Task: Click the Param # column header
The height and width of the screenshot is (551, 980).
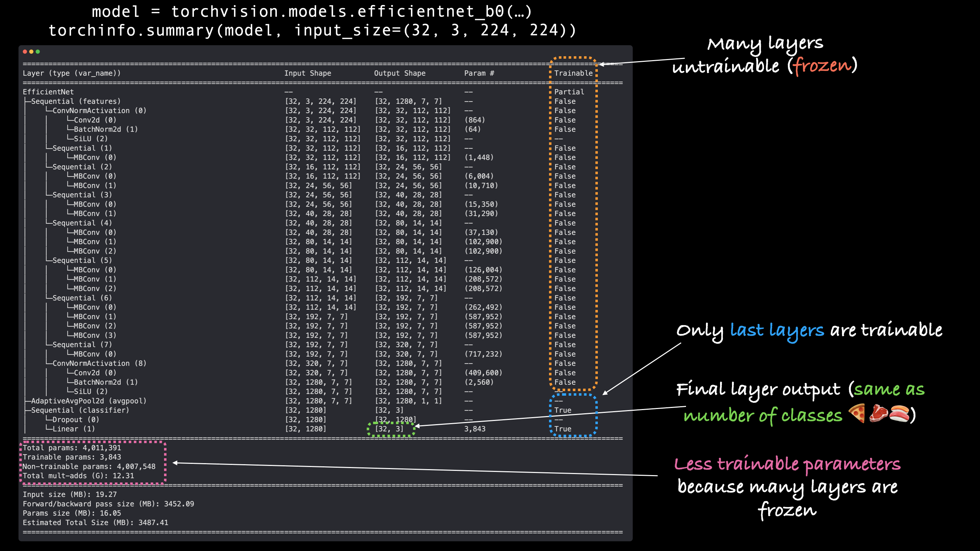Action: (x=479, y=73)
